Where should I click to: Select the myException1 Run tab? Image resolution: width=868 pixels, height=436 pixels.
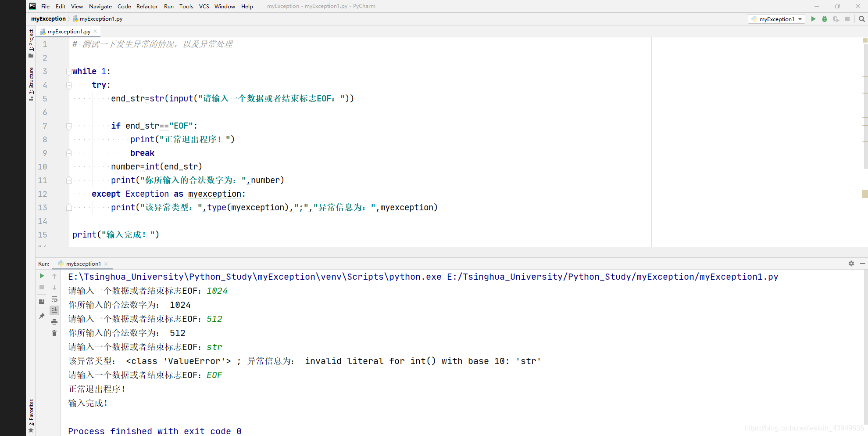click(x=83, y=264)
